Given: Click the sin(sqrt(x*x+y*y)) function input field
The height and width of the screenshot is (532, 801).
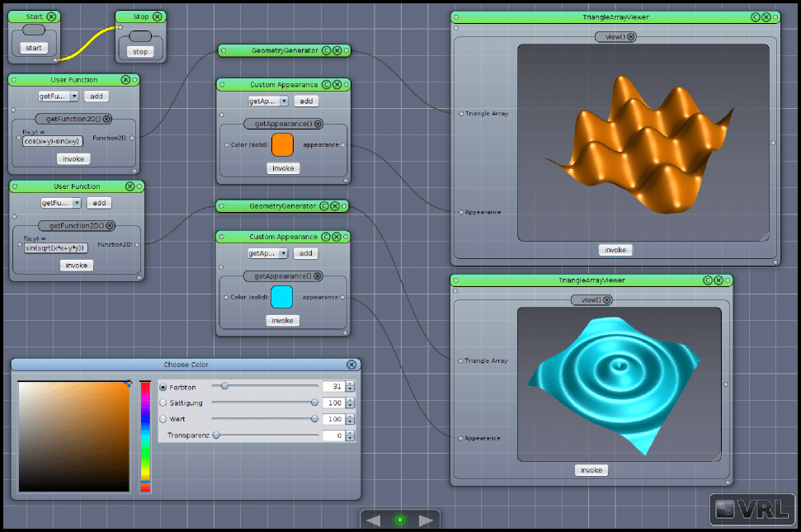Looking at the screenshot, I should tap(55, 247).
